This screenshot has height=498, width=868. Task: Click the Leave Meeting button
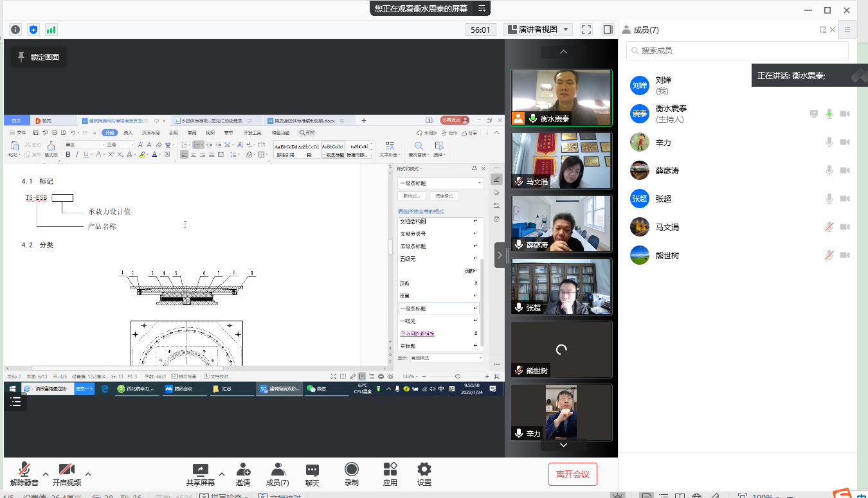pyautogui.click(x=572, y=474)
